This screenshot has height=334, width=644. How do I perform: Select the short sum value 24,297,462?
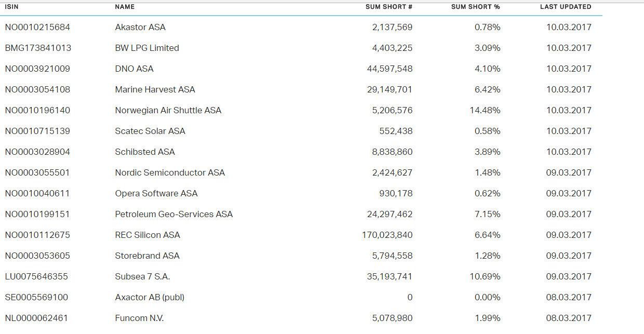pyautogui.click(x=390, y=214)
